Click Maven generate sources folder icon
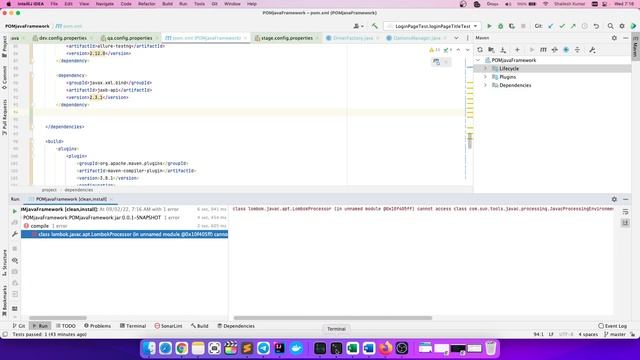 (x=491, y=50)
